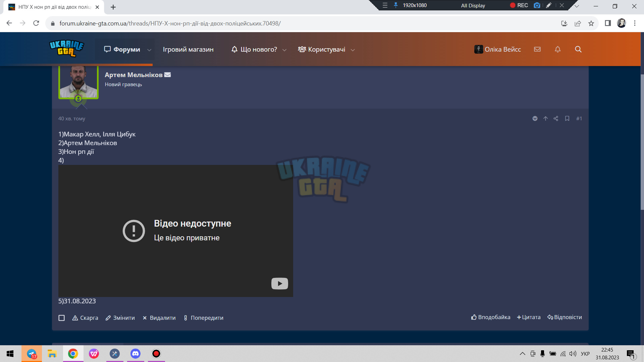This screenshot has width=644, height=362.
Task: Reload the page with the refresh icon
Action: coord(36,23)
